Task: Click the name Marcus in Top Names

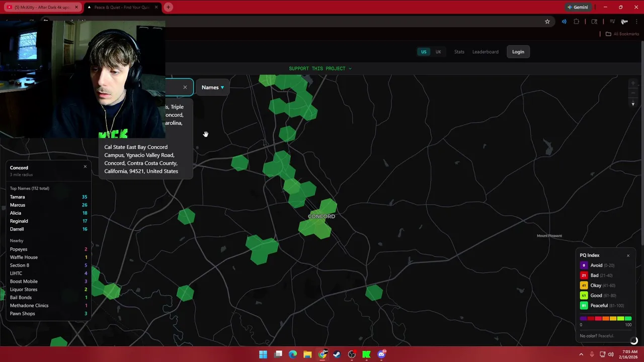Action: (18, 205)
